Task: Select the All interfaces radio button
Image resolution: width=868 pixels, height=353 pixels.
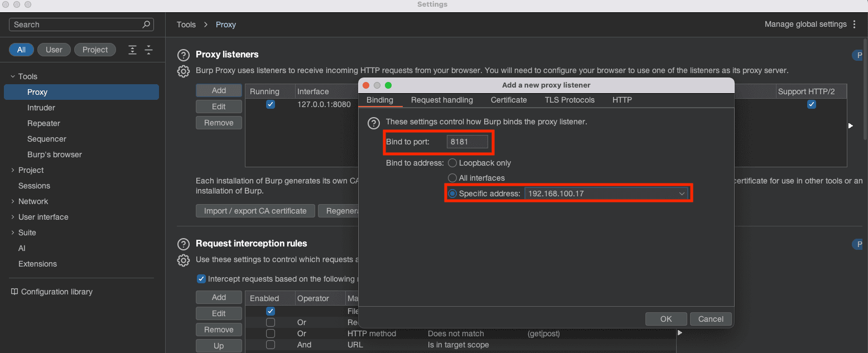Action: 452,178
